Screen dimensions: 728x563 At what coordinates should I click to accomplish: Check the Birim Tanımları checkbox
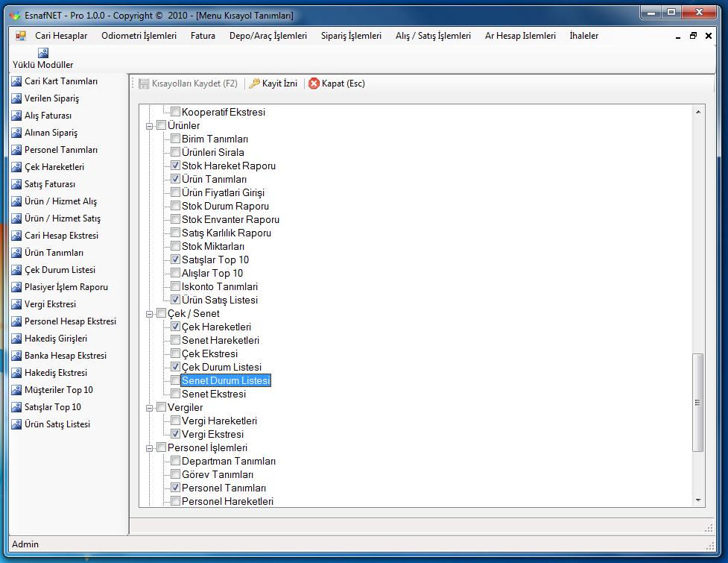(x=176, y=139)
